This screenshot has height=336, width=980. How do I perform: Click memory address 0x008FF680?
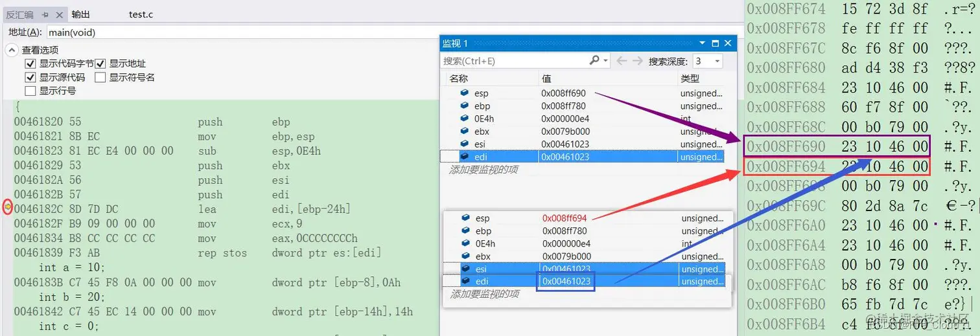(x=786, y=68)
